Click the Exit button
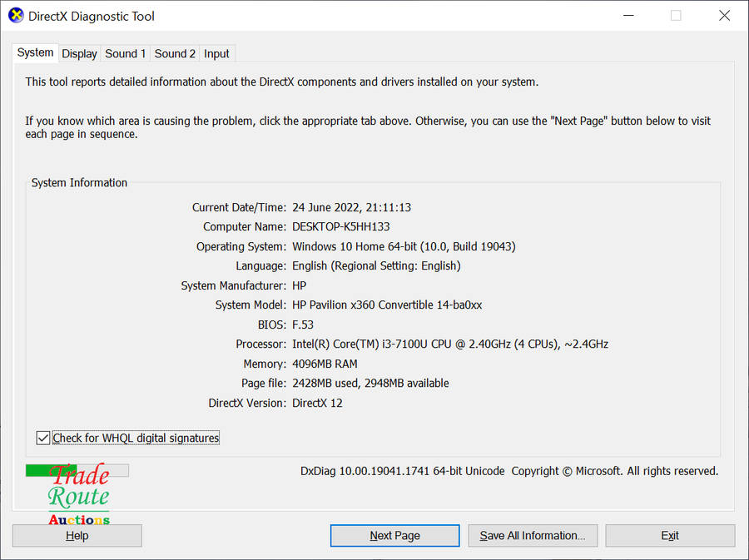 click(670, 535)
